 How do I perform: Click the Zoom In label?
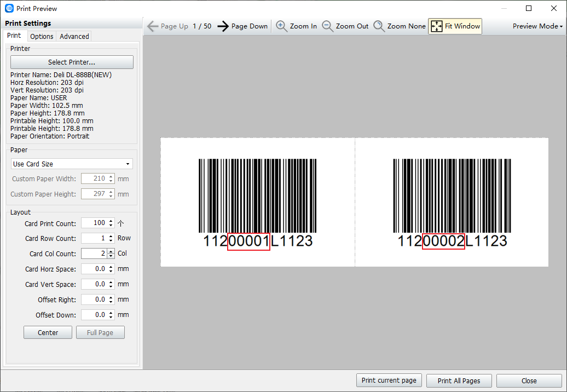click(x=303, y=26)
